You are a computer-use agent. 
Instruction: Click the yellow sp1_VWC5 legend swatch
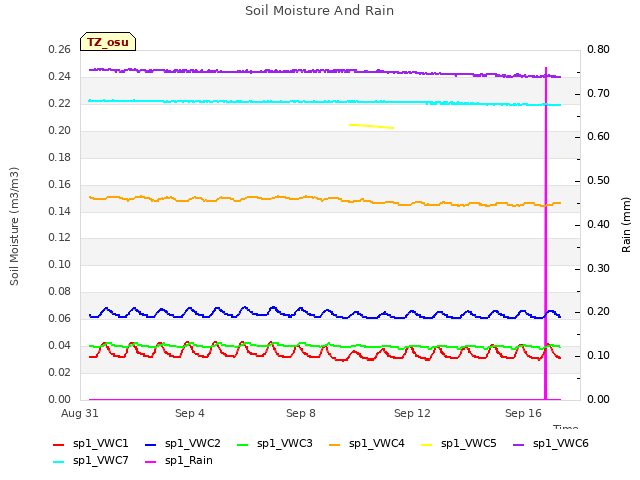427,444
